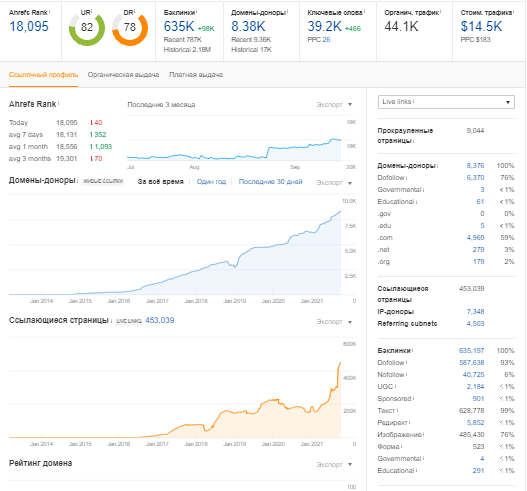Click the Прокрауленные страницы value 9,044

(475, 130)
